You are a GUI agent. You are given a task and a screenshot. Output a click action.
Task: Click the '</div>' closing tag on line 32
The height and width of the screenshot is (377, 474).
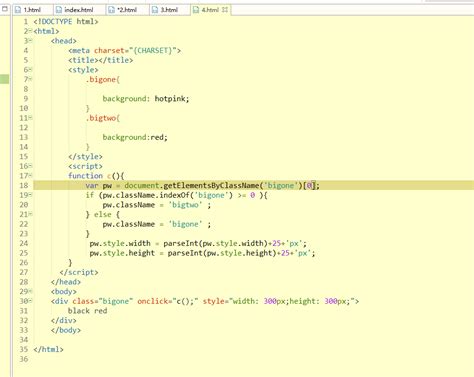tap(63, 320)
